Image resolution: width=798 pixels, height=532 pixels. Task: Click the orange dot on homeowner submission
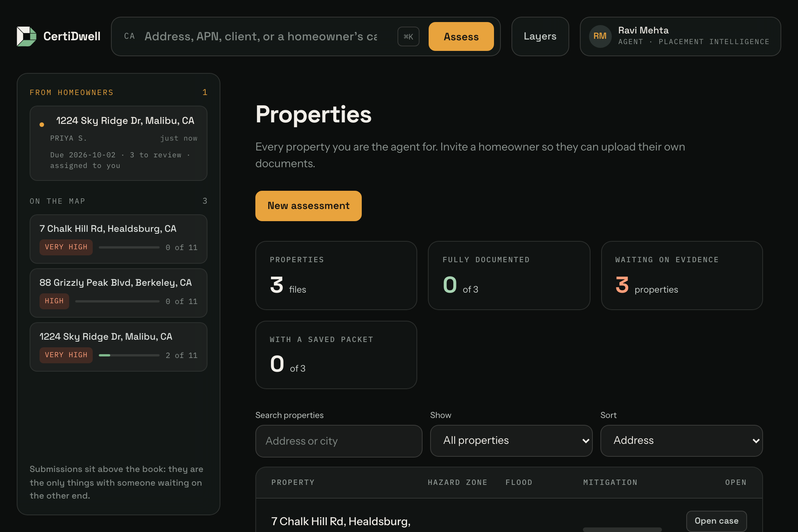(x=42, y=125)
